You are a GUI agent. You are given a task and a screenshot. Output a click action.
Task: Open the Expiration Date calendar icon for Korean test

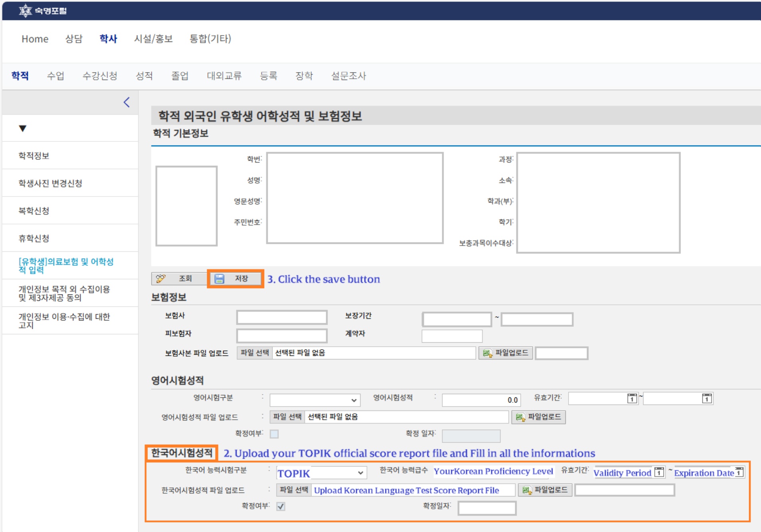739,472
